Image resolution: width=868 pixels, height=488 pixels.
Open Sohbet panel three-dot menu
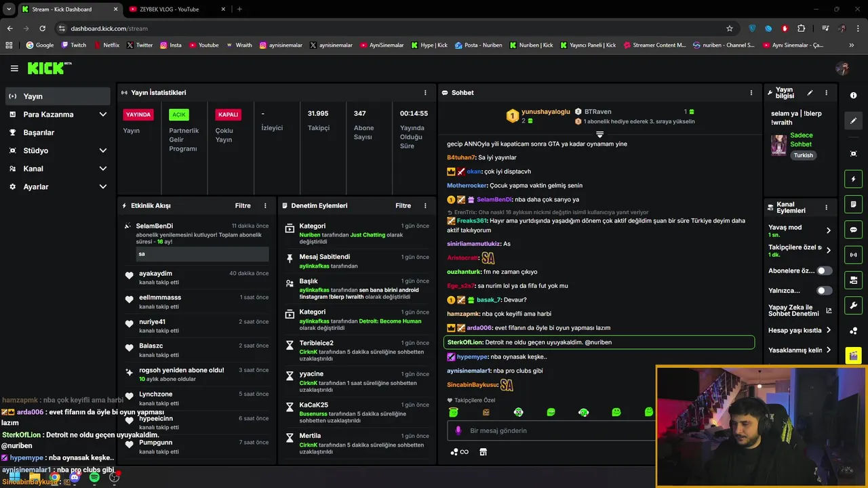pos(751,93)
